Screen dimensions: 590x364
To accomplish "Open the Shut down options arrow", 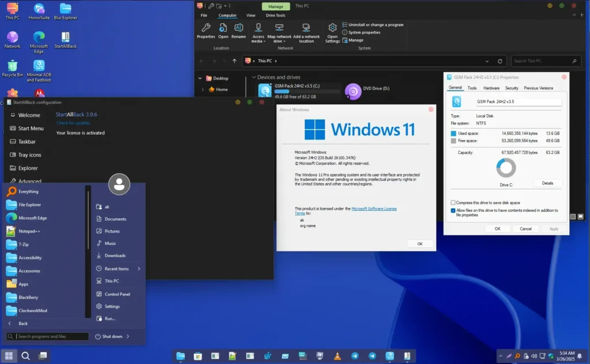I will (128, 336).
